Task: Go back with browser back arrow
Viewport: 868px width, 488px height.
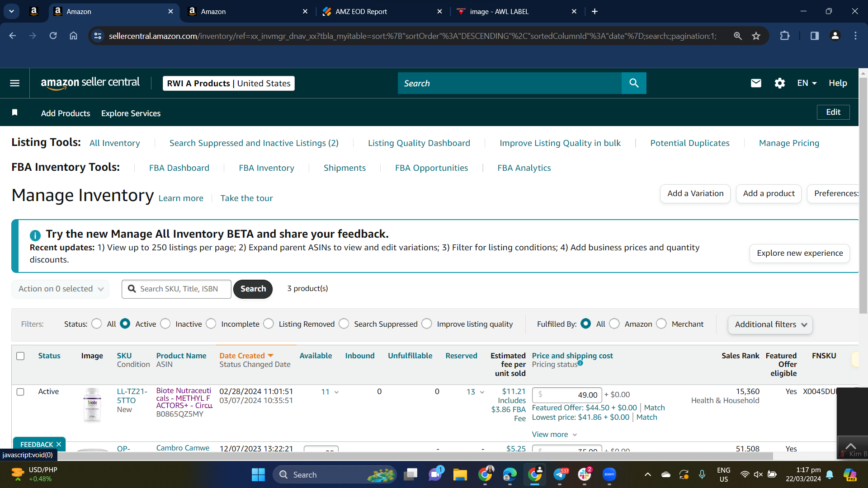Action: coord(13,36)
